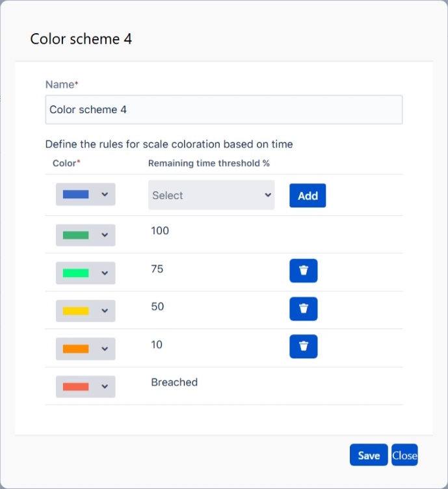Click the dark green color swatch
448x489 pixels.
pyautogui.click(x=75, y=235)
